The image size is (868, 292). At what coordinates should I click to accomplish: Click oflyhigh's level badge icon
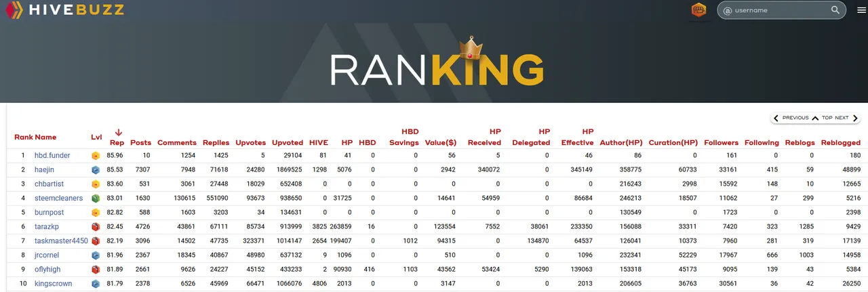pyautogui.click(x=96, y=270)
